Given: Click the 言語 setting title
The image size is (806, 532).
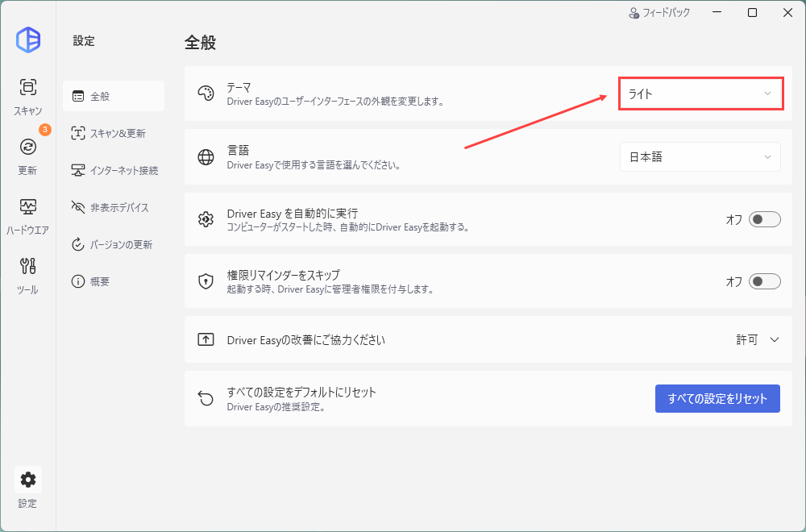Looking at the screenshot, I should pos(238,150).
